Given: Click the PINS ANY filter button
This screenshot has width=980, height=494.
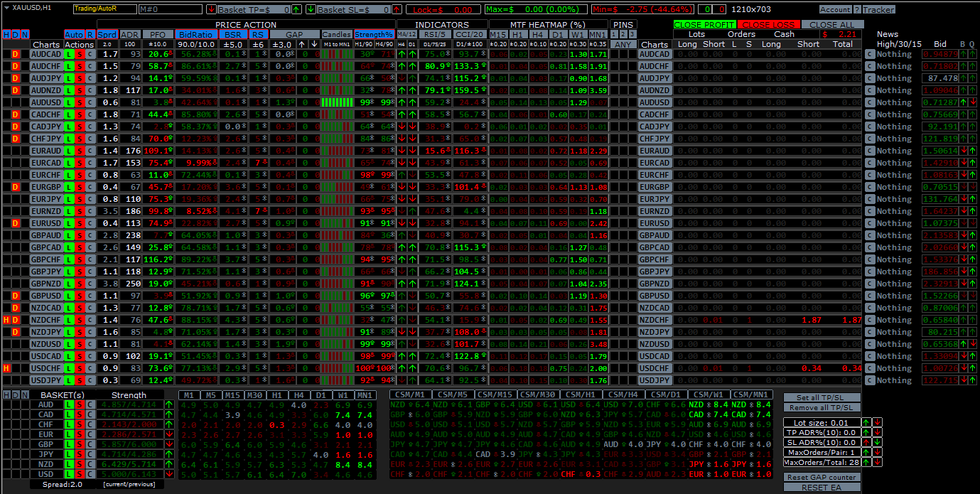Looking at the screenshot, I should tap(623, 44).
